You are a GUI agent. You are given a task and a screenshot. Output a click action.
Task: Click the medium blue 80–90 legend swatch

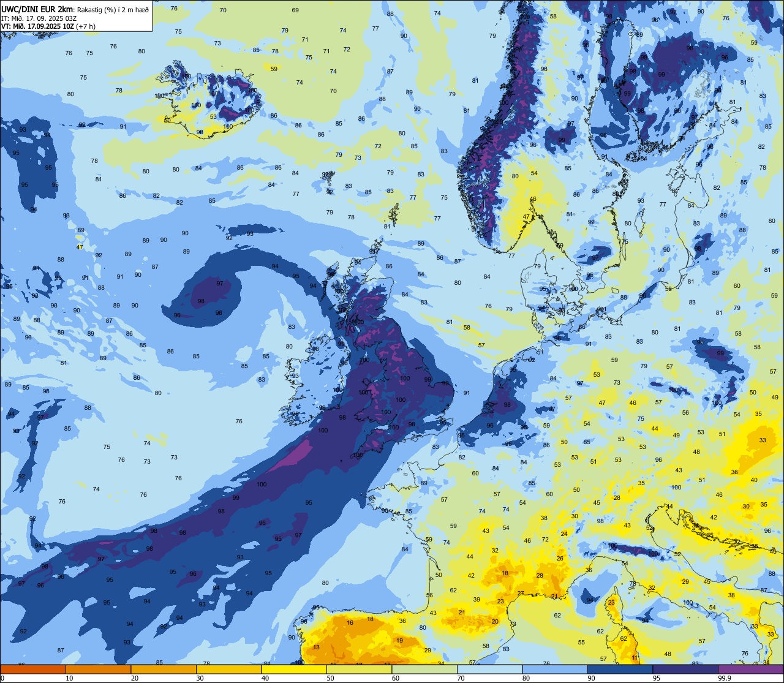coord(555,669)
